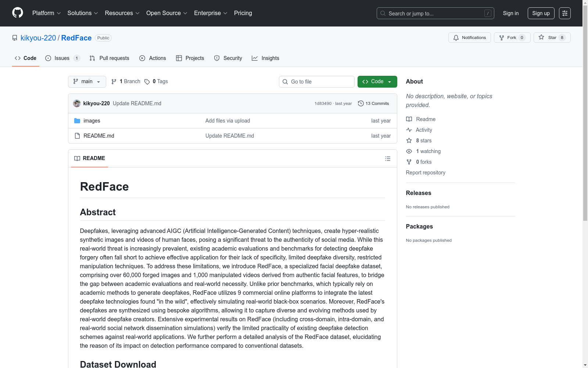Click the star icon on Star button
The image size is (588, 368).
click(x=541, y=37)
